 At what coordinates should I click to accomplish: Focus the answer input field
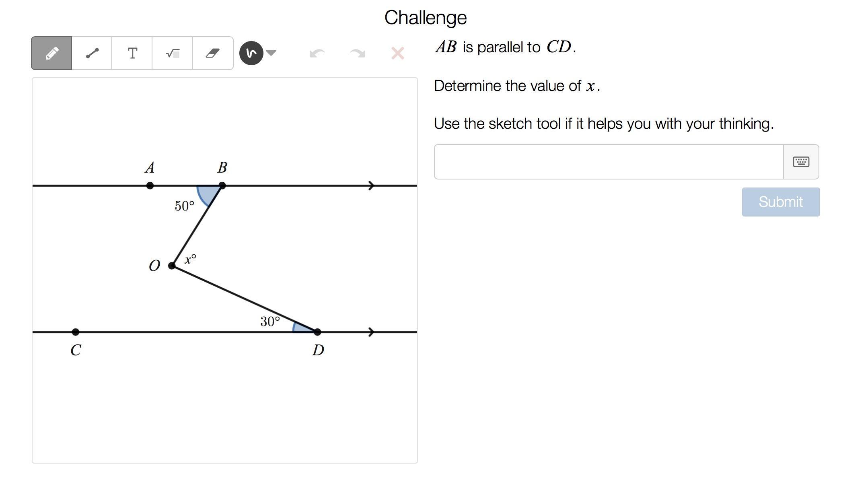tap(609, 162)
